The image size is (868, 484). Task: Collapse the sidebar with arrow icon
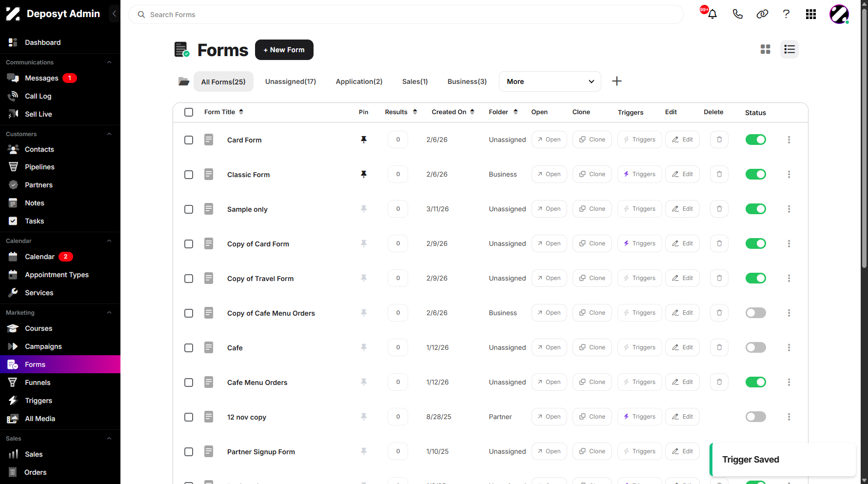point(114,14)
